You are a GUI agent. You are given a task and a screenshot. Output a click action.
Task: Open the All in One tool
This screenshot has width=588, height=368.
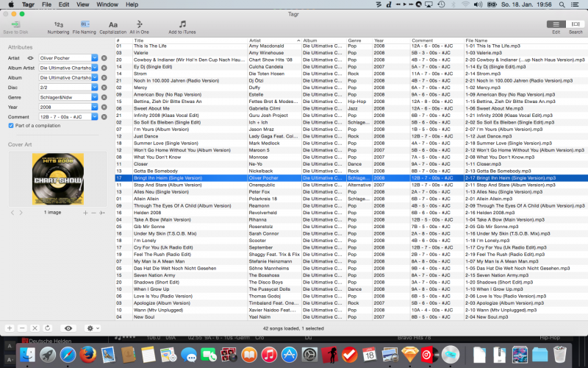point(139,24)
